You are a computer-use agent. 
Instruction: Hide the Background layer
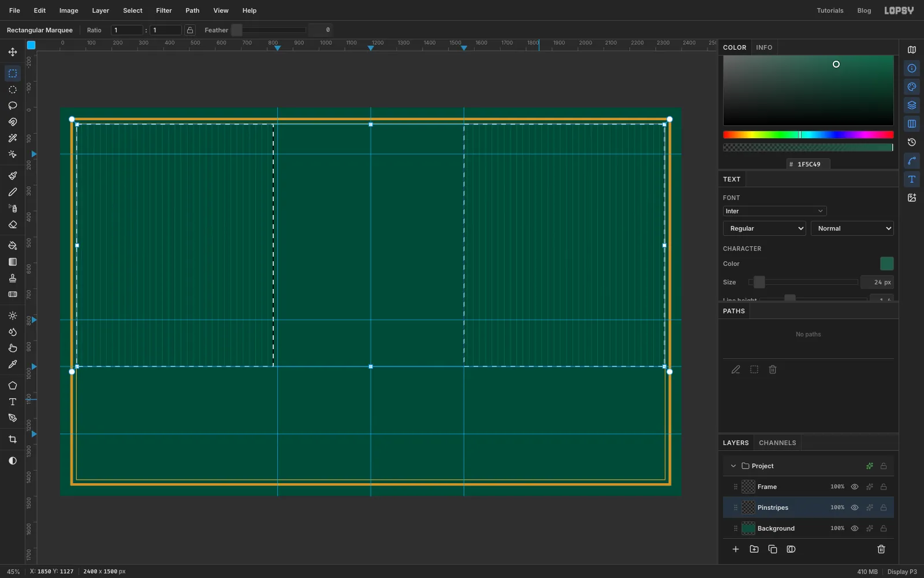point(855,528)
